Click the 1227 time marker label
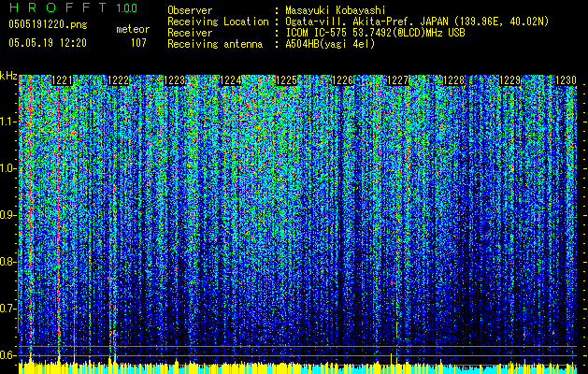 pos(397,80)
